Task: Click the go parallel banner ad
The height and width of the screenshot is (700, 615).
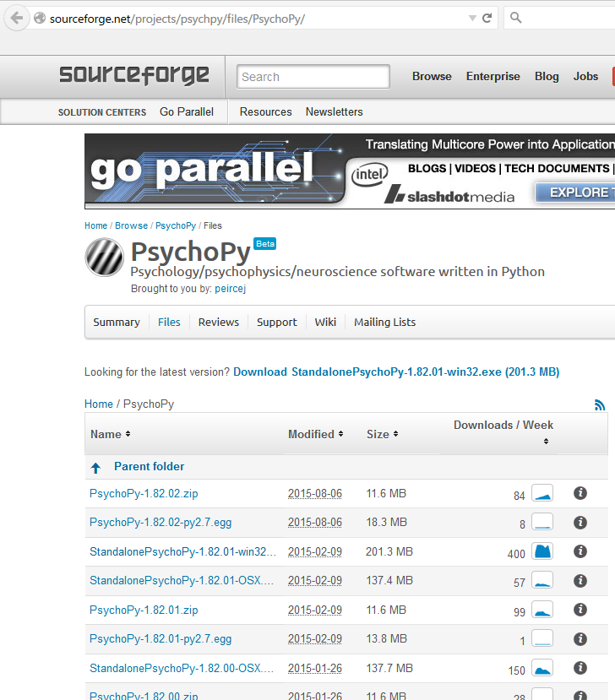Action: point(350,171)
